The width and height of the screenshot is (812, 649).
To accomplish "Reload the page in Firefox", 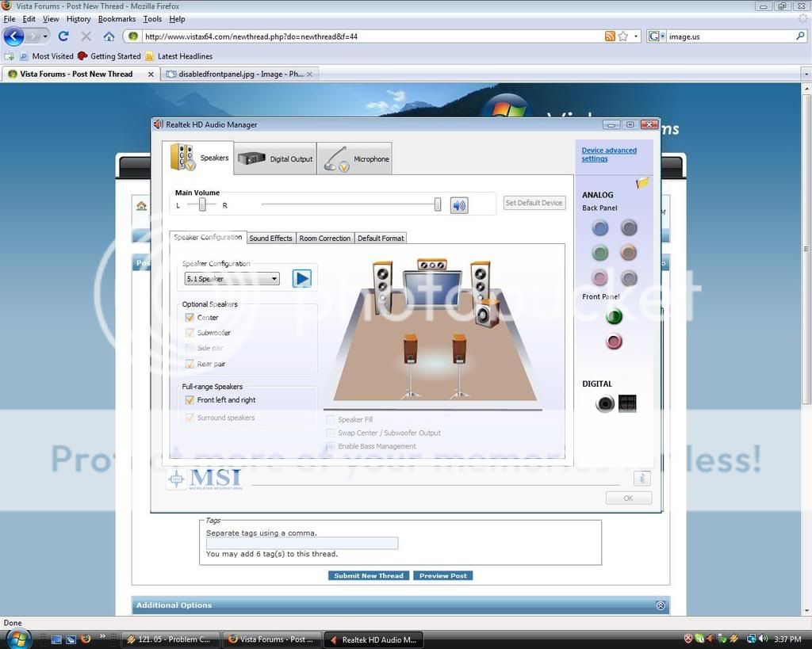I will pyautogui.click(x=63, y=36).
